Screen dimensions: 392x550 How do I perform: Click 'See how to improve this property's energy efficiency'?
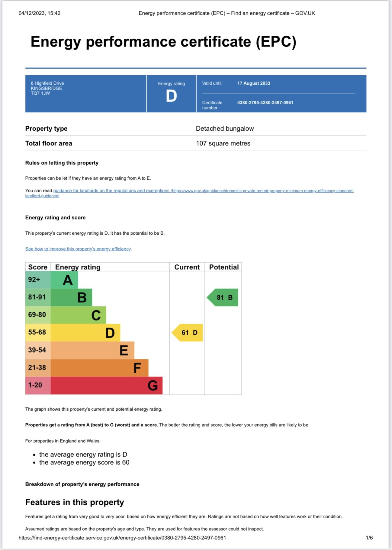click(78, 249)
